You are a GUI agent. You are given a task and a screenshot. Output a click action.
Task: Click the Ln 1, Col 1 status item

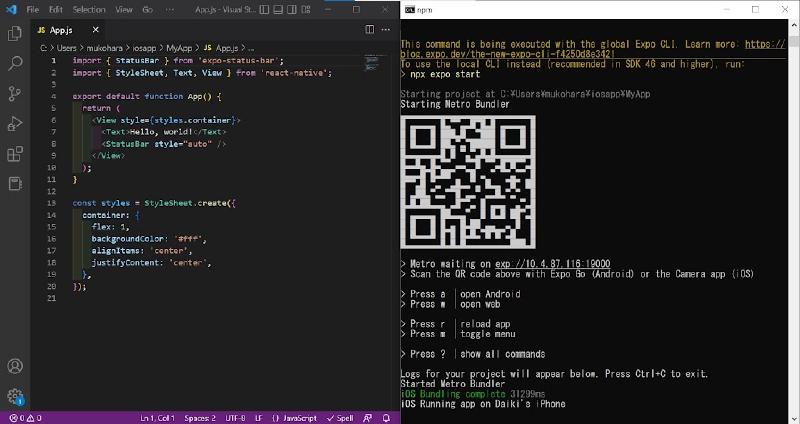[x=158, y=418]
